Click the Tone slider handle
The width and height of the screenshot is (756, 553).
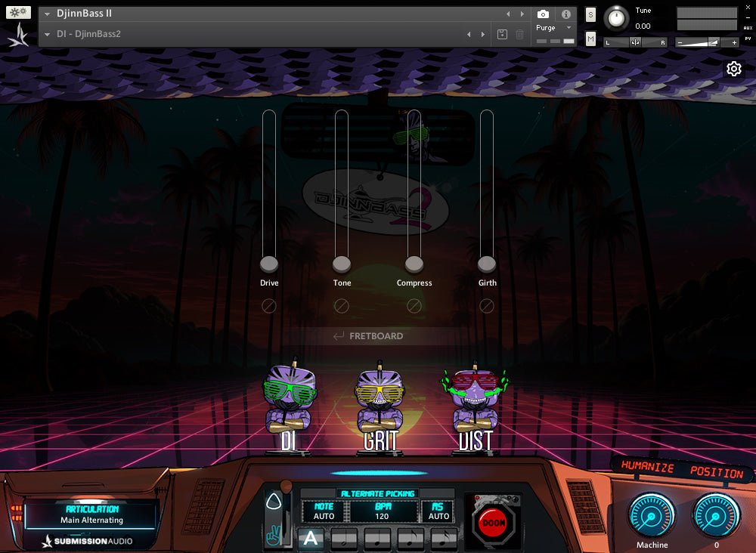(342, 264)
